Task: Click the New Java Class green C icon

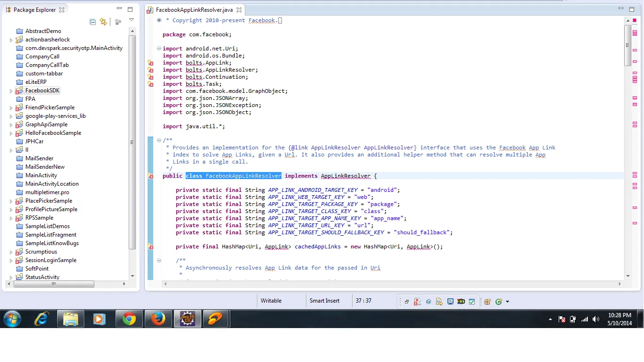Action: (x=499, y=302)
